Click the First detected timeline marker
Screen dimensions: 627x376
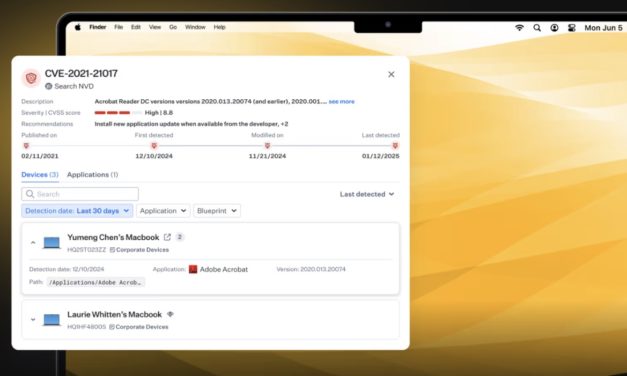[154, 146]
